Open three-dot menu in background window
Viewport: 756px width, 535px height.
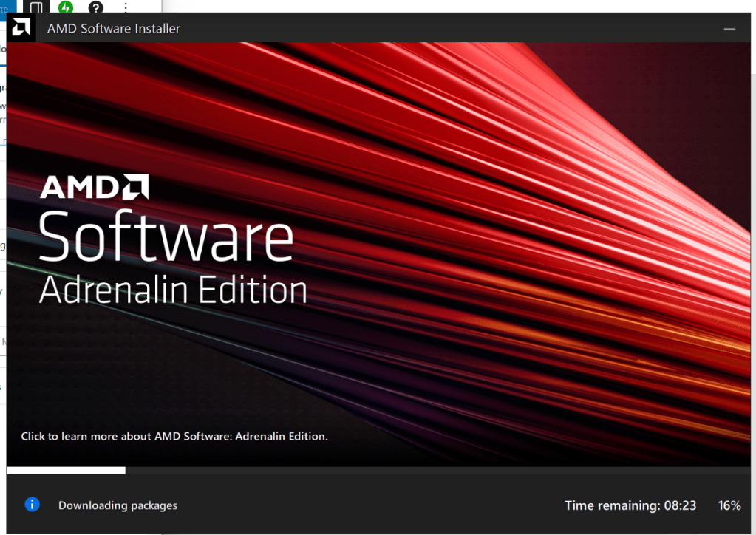point(126,7)
